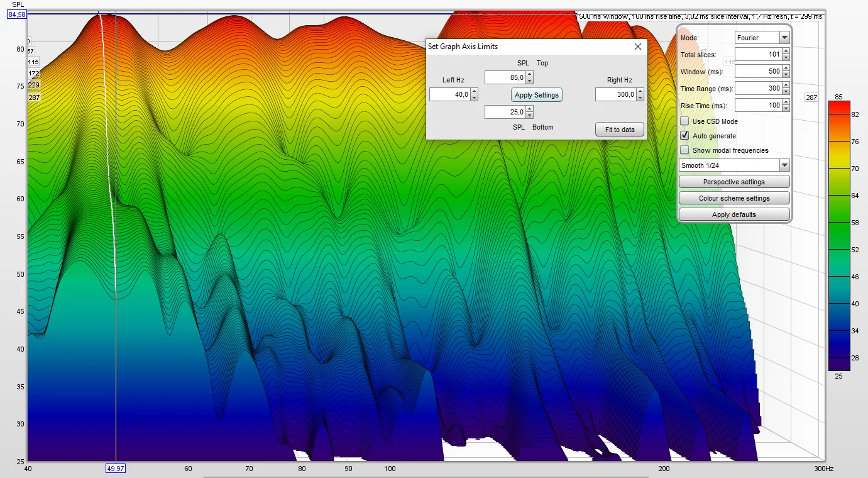Open the Mode dropdown showing Fourier
Viewport: 868px width, 478px height.
click(x=762, y=38)
